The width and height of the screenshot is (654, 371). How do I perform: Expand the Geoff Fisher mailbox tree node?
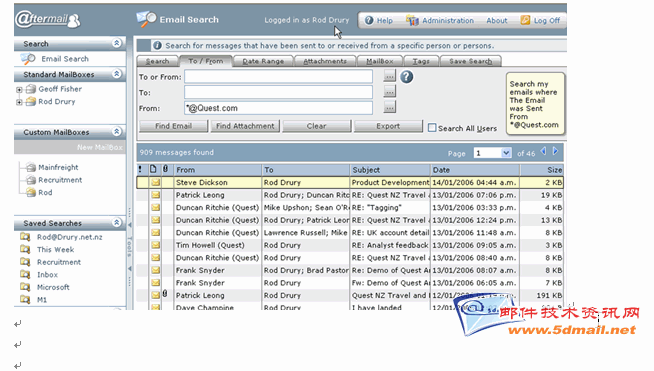(x=19, y=90)
